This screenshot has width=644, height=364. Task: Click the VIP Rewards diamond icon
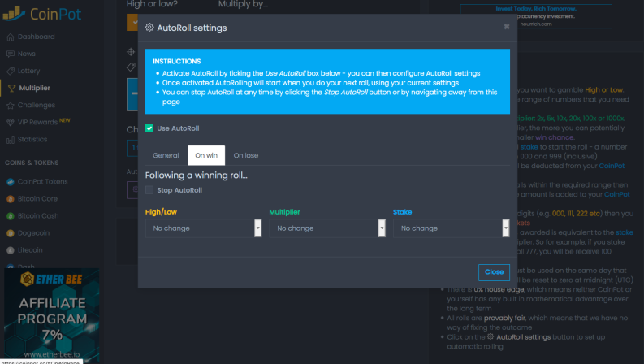click(11, 123)
